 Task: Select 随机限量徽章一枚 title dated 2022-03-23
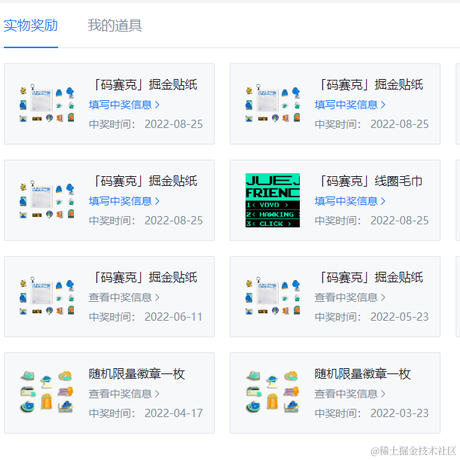tap(363, 374)
